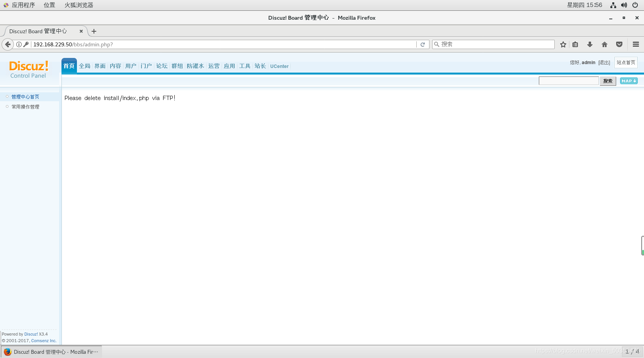
Task: Go to Firefox home page icon
Action: [605, 44]
